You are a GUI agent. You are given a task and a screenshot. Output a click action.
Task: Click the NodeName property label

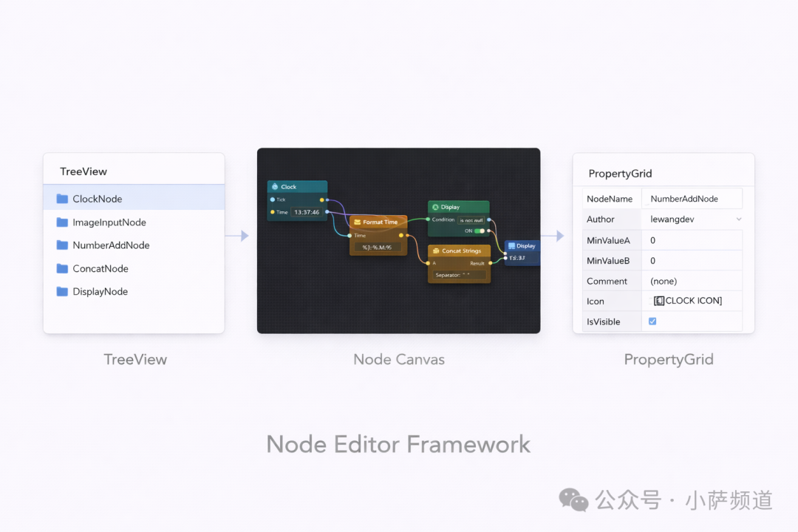point(610,199)
